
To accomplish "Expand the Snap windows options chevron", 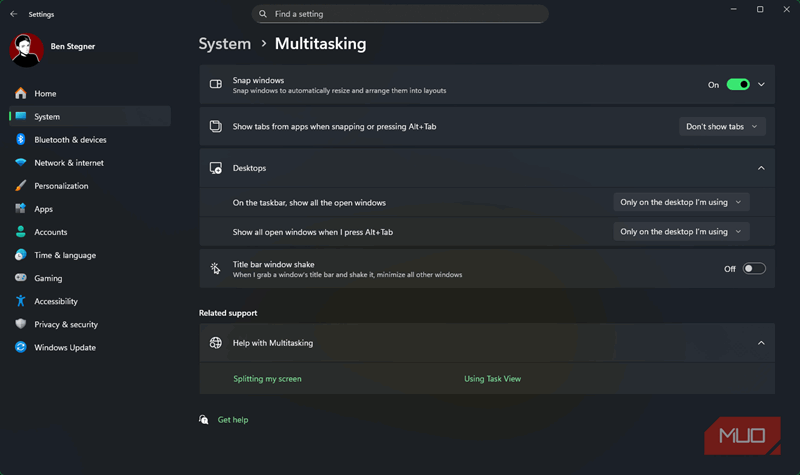I will pos(761,85).
